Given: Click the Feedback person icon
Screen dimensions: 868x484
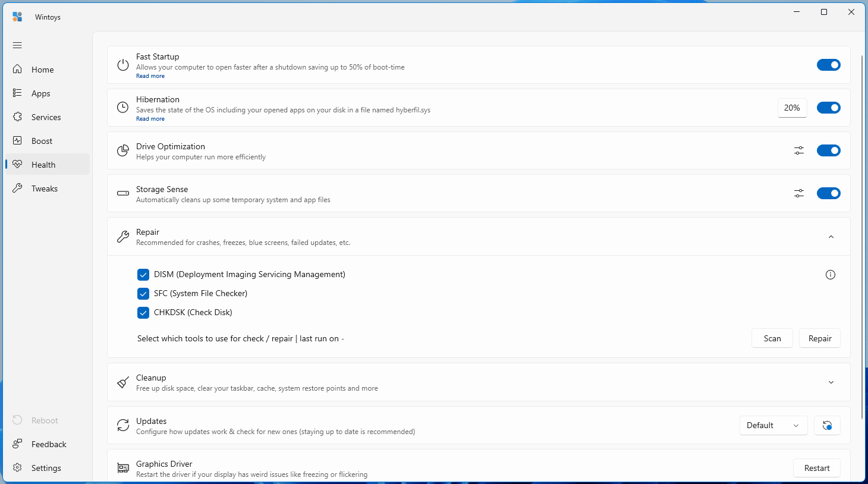Looking at the screenshot, I should (17, 444).
